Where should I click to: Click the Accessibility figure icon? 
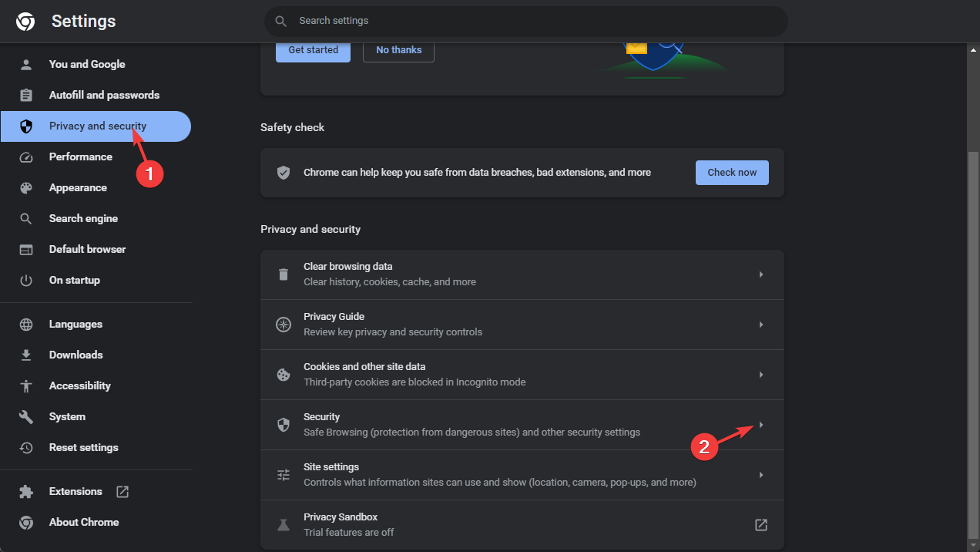click(x=26, y=385)
